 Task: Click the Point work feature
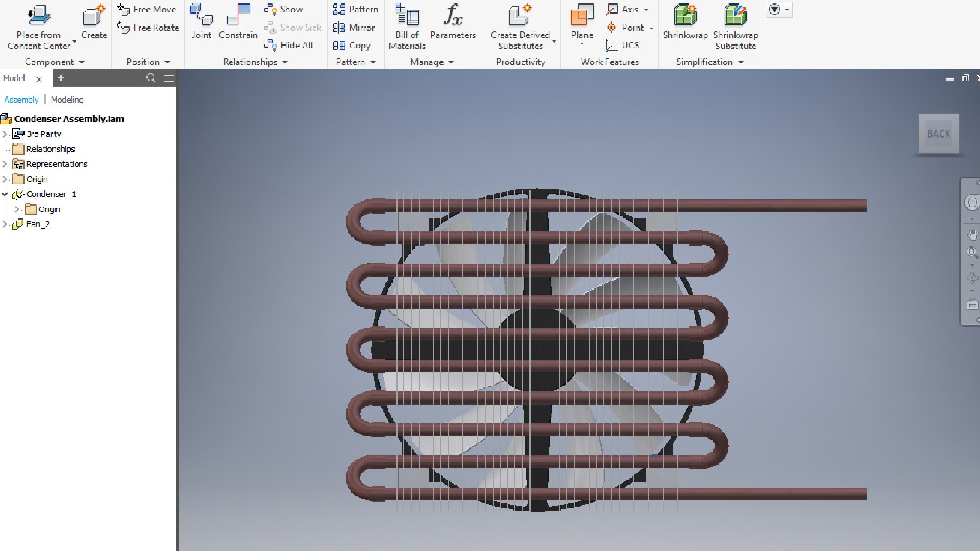coord(625,28)
